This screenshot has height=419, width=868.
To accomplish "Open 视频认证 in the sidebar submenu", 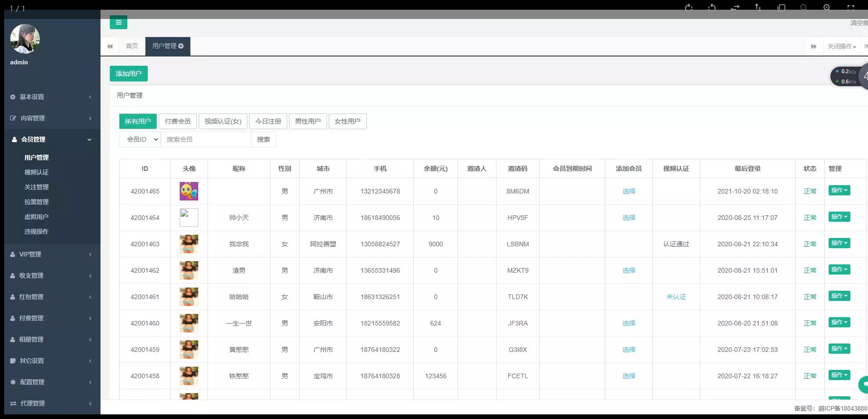I will tap(37, 172).
